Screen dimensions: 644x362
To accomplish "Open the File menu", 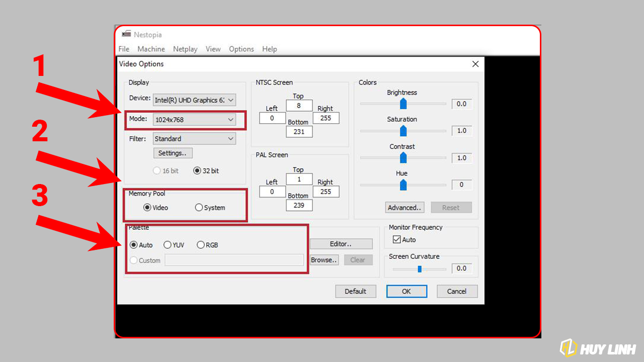I will point(124,49).
